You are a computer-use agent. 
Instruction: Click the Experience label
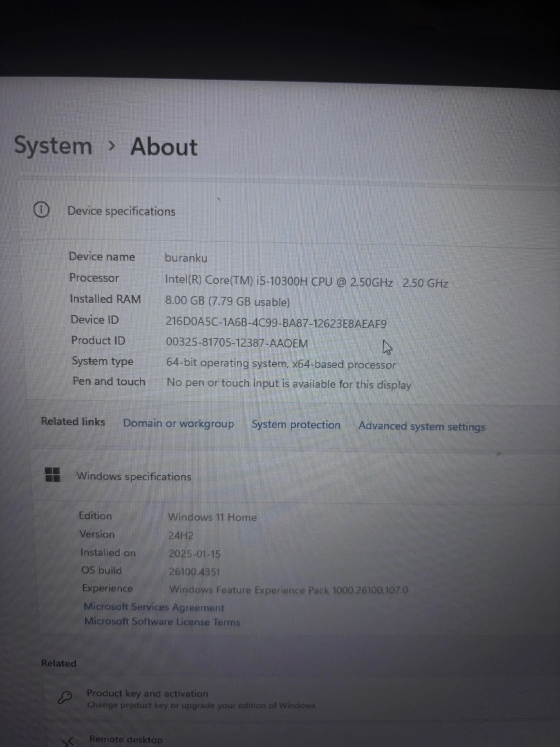tap(107, 588)
